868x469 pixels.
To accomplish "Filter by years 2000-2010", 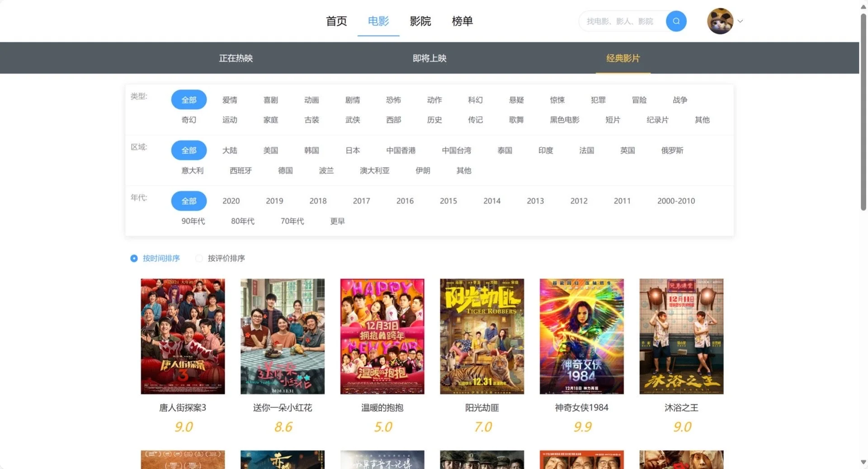I will pyautogui.click(x=676, y=201).
